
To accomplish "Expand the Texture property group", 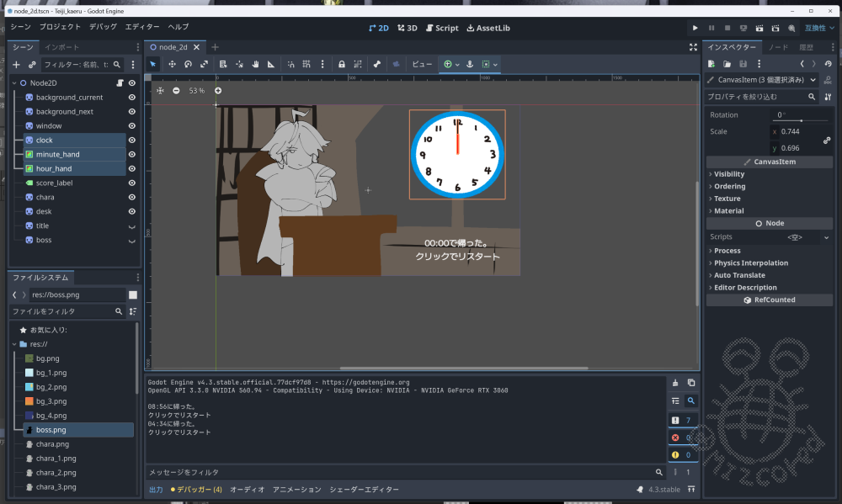I will pyautogui.click(x=727, y=199).
